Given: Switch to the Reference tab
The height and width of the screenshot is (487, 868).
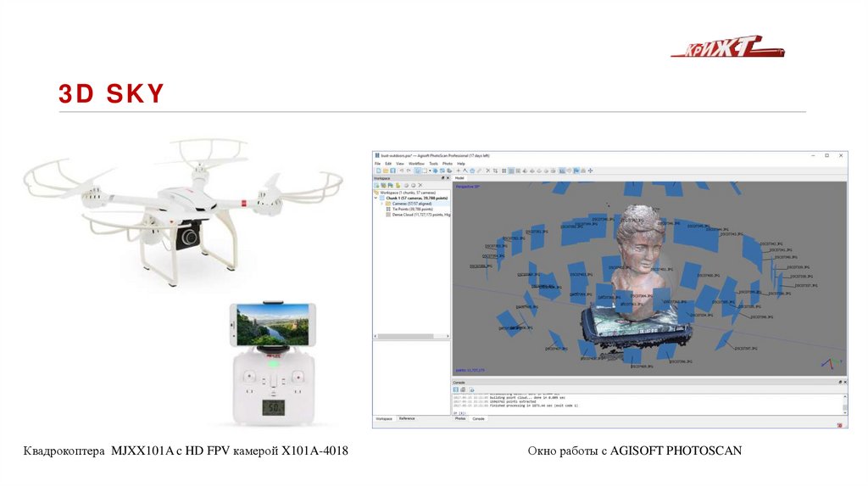Looking at the screenshot, I should coord(407,419).
